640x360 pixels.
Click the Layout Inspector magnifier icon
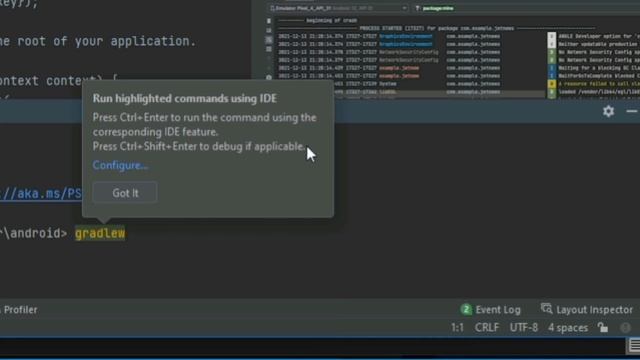point(546,309)
